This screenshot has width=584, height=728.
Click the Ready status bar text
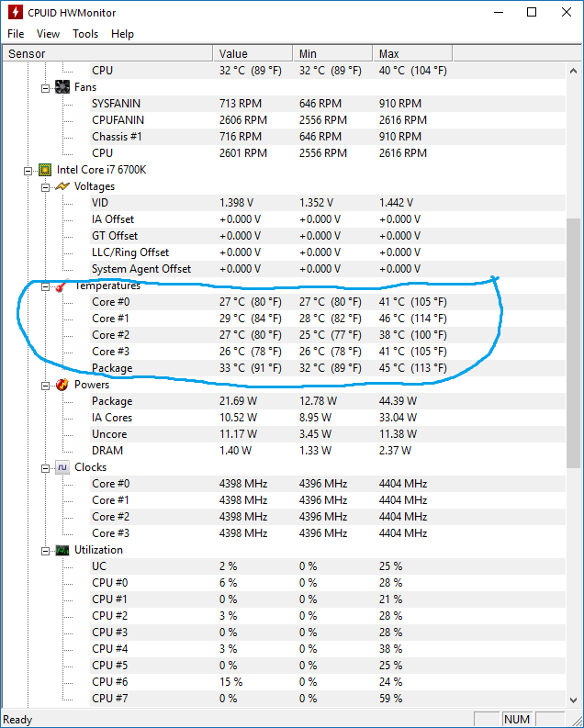(17, 720)
